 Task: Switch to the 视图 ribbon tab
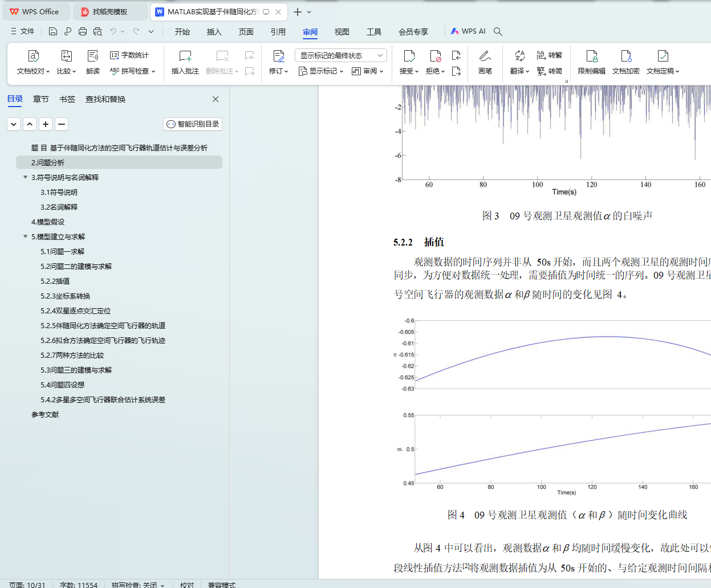pos(342,32)
